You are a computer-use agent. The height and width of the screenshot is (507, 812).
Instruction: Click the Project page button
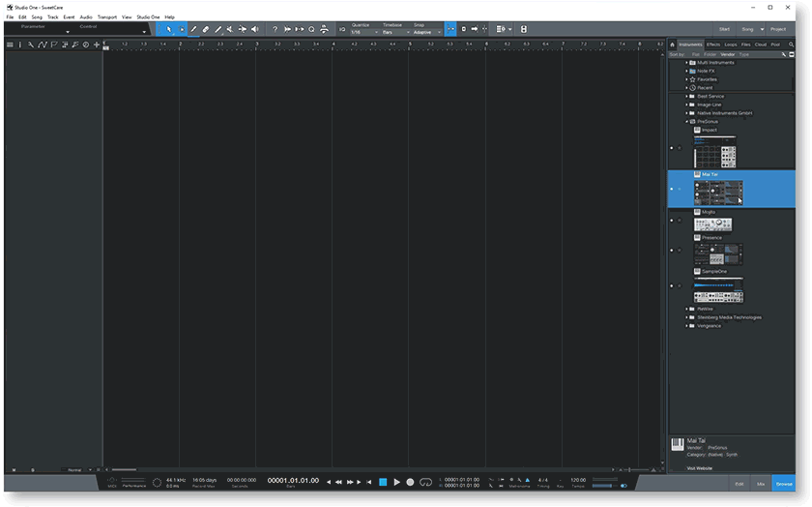(x=778, y=30)
